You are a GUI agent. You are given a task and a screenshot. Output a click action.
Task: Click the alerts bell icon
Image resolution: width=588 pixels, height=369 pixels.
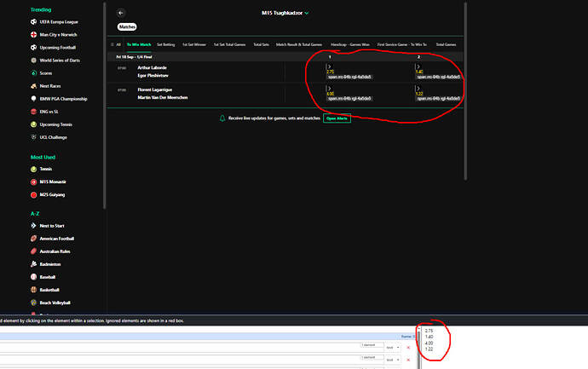[x=222, y=118]
